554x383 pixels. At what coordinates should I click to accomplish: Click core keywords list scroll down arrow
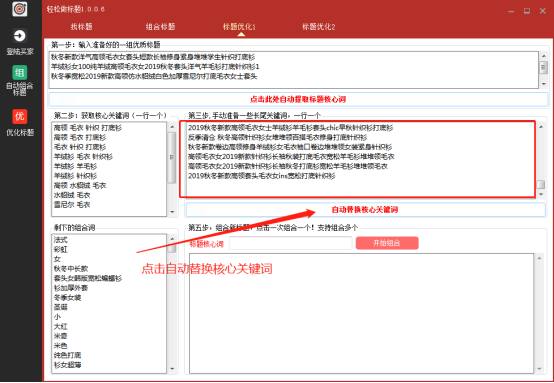coord(172,212)
